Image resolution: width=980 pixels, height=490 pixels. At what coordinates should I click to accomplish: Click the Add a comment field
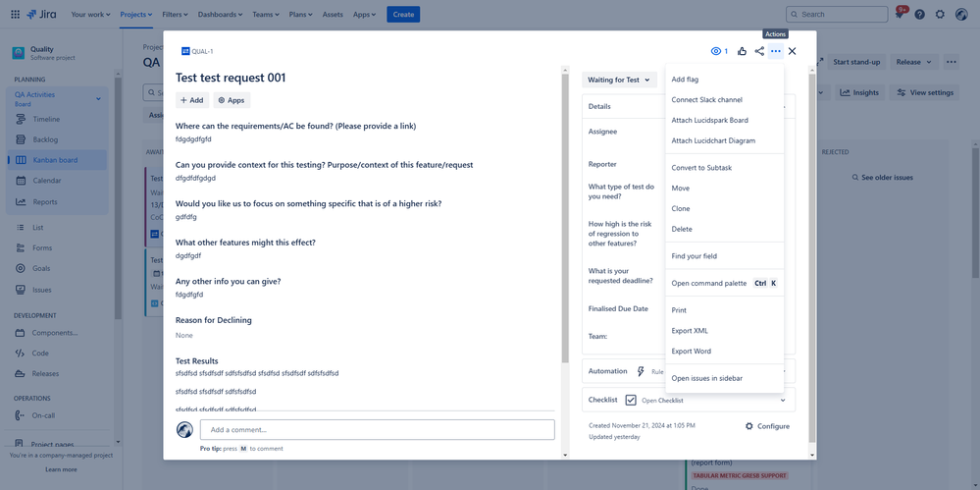tap(377, 430)
